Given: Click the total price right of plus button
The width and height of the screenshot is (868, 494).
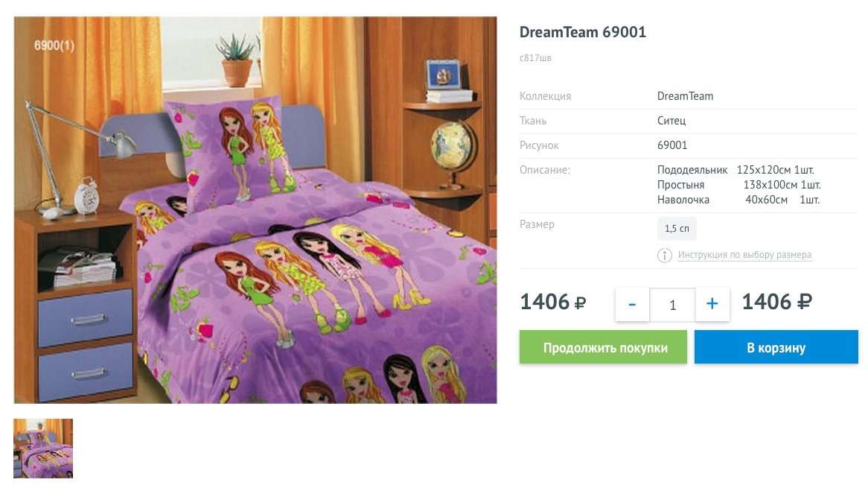Looking at the screenshot, I should click(x=776, y=303).
